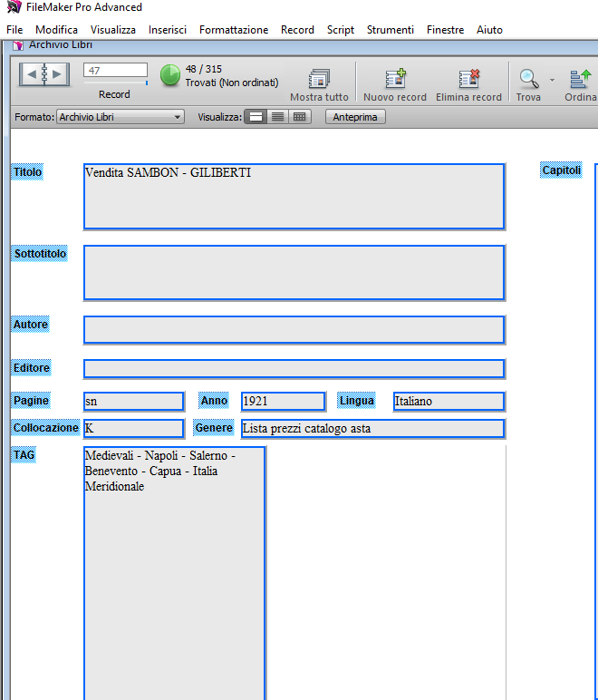This screenshot has height=700, width=598.
Task: Go to previous record arrow
Action: point(31,74)
